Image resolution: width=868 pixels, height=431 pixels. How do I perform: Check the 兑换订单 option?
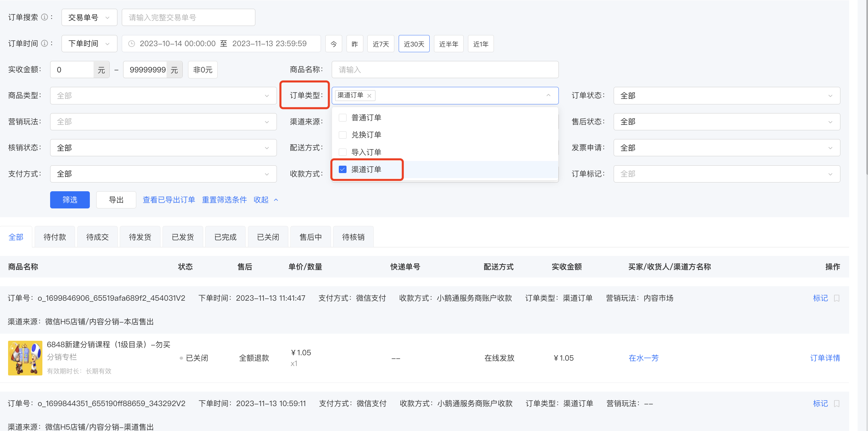342,135
